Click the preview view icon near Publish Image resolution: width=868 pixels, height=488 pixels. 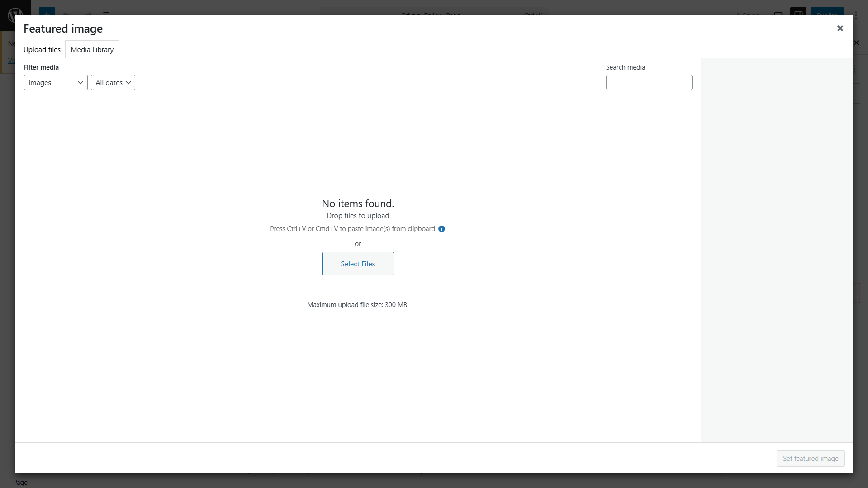click(x=779, y=15)
